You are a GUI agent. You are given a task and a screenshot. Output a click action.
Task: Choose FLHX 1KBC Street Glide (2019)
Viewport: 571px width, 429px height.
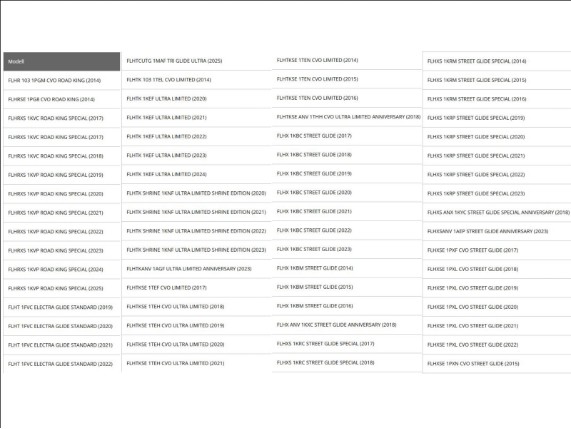[x=314, y=174]
